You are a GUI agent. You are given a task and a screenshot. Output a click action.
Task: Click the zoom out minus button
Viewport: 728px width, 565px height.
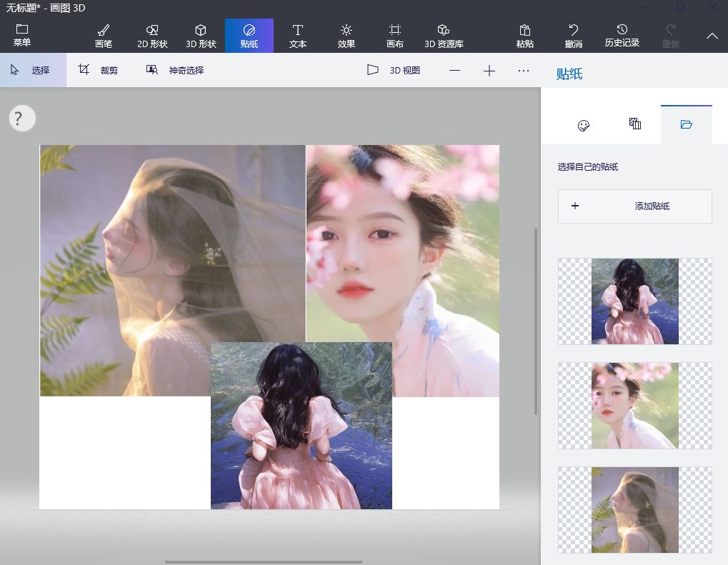(x=455, y=70)
